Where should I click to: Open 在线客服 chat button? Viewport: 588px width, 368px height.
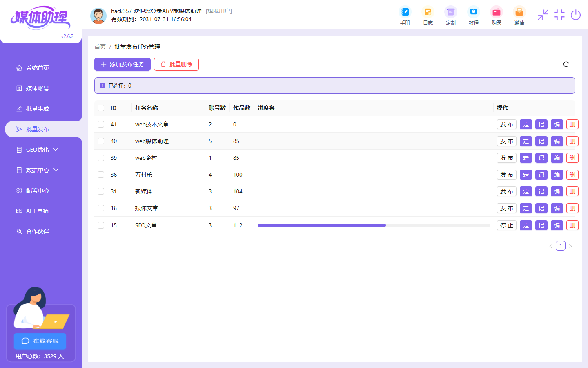point(40,341)
